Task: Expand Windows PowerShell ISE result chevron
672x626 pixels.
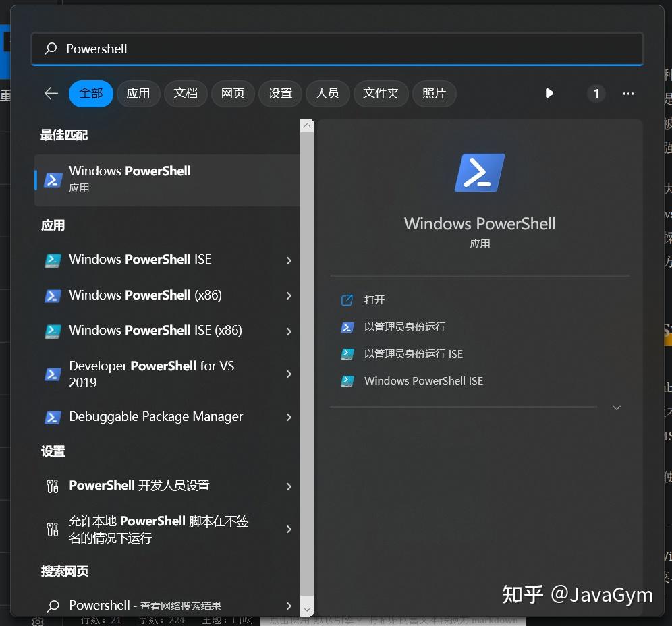Action: tap(289, 260)
